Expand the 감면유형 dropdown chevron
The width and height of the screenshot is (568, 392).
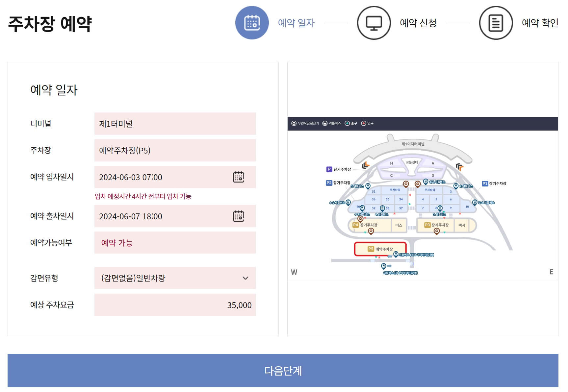(245, 278)
